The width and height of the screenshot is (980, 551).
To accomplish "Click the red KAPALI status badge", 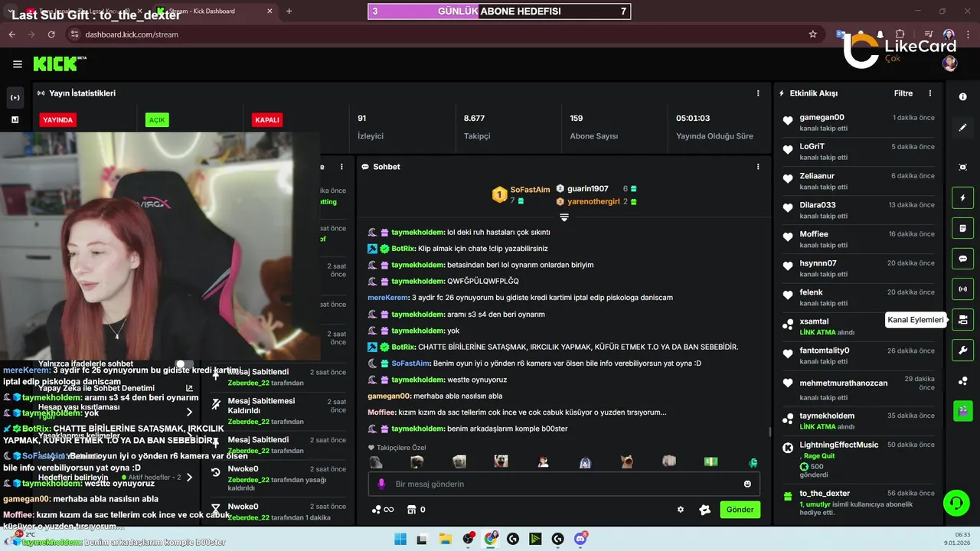I will tap(267, 120).
